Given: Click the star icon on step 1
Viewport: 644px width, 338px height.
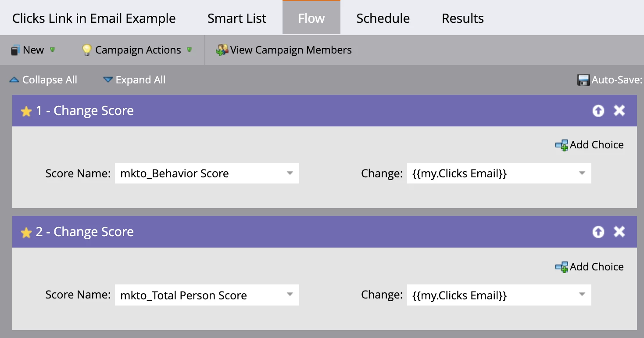Looking at the screenshot, I should [x=26, y=111].
